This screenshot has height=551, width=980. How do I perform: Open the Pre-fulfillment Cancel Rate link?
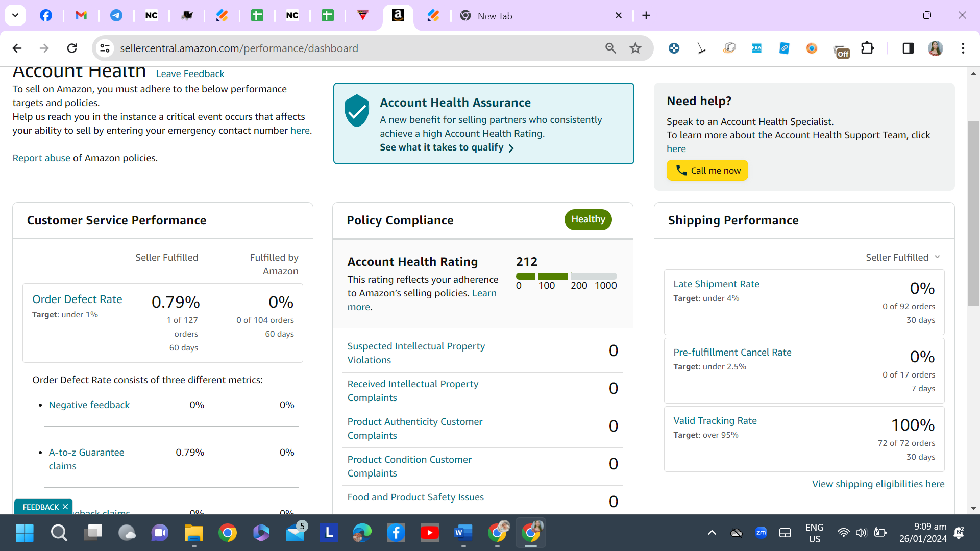point(732,353)
